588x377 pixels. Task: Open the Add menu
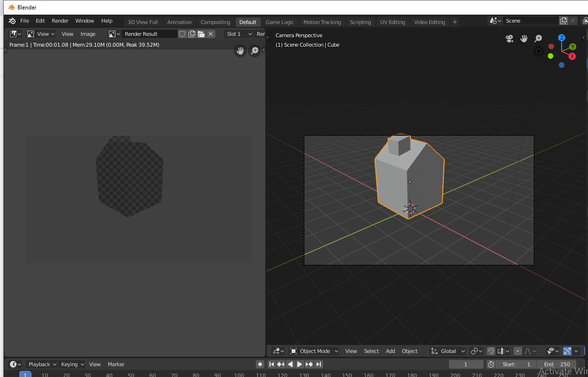(391, 351)
